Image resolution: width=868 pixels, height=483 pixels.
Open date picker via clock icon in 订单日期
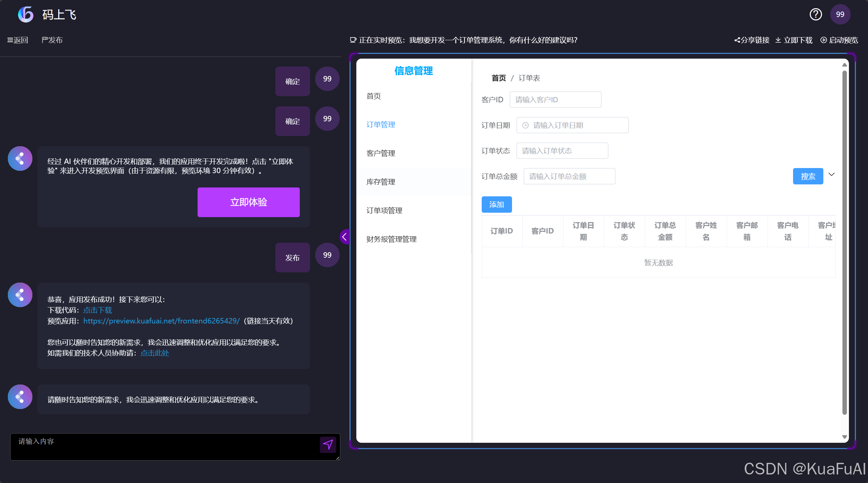(x=525, y=125)
